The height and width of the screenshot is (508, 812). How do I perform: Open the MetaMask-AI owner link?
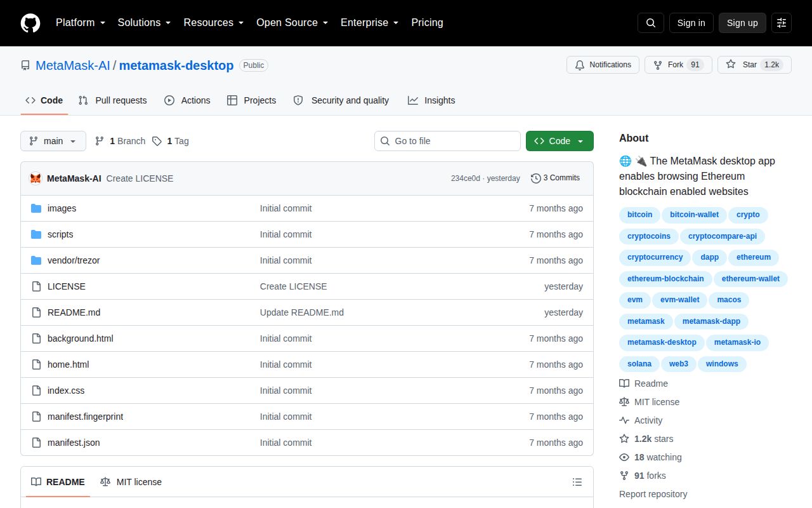[x=73, y=65]
